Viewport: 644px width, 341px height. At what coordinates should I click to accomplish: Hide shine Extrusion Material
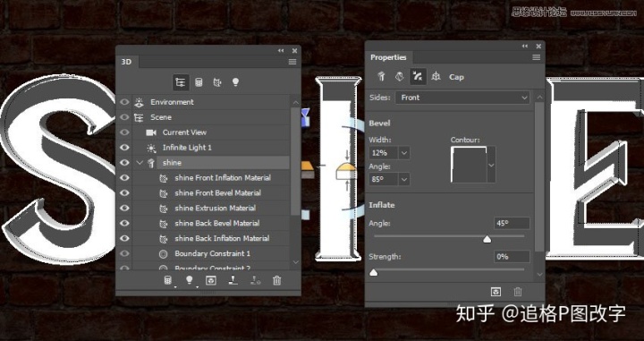(124, 209)
